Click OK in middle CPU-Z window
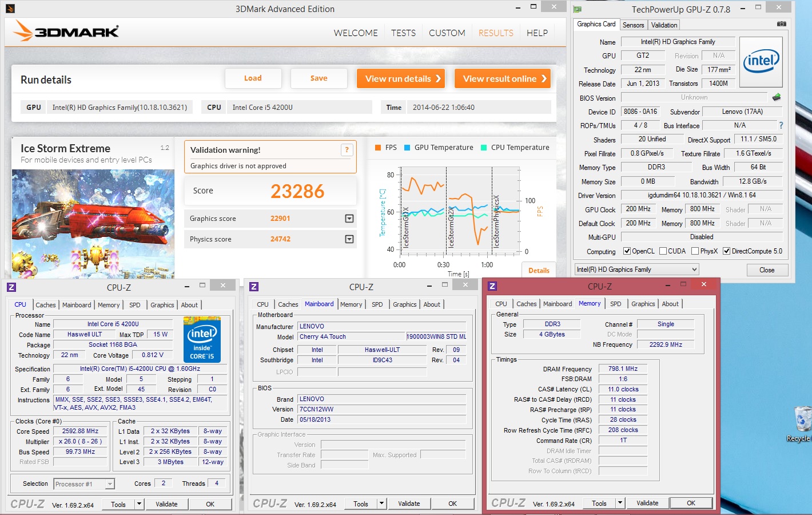 pyautogui.click(x=453, y=504)
